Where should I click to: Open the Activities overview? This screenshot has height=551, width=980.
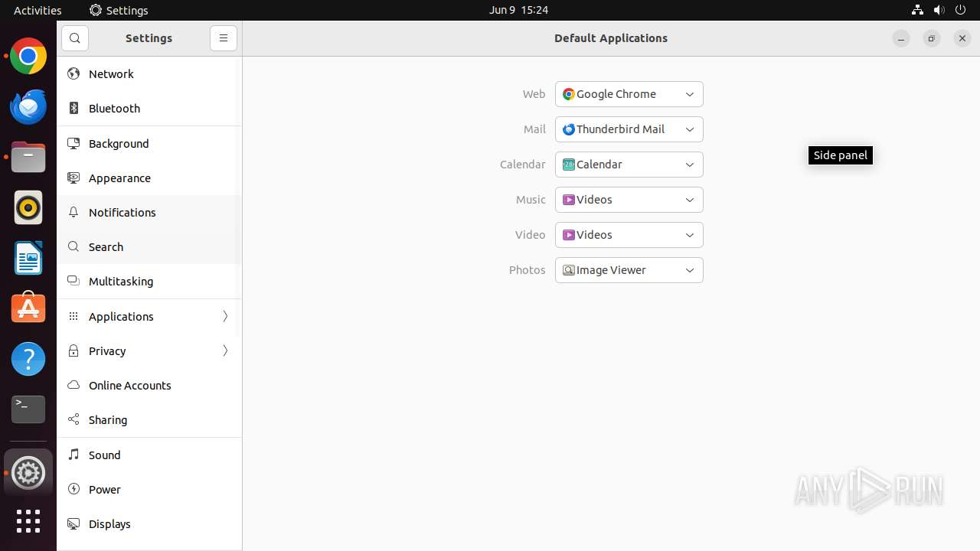tap(38, 10)
